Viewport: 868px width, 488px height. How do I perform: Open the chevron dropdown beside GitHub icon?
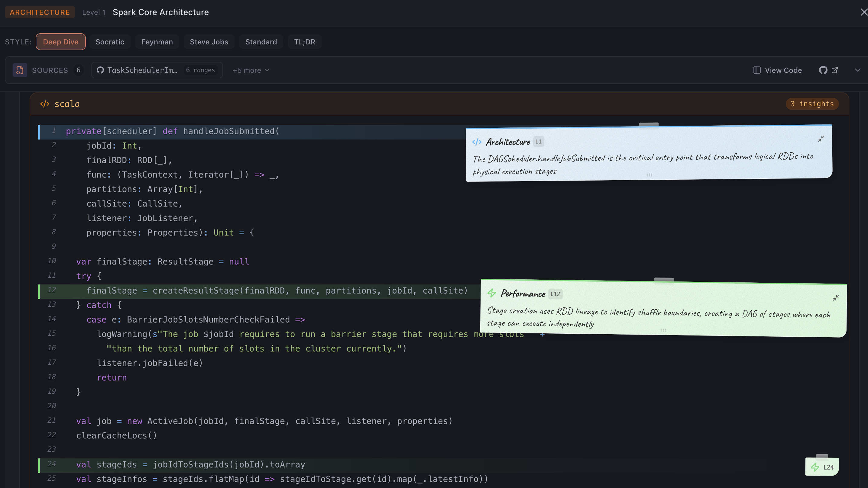point(858,70)
